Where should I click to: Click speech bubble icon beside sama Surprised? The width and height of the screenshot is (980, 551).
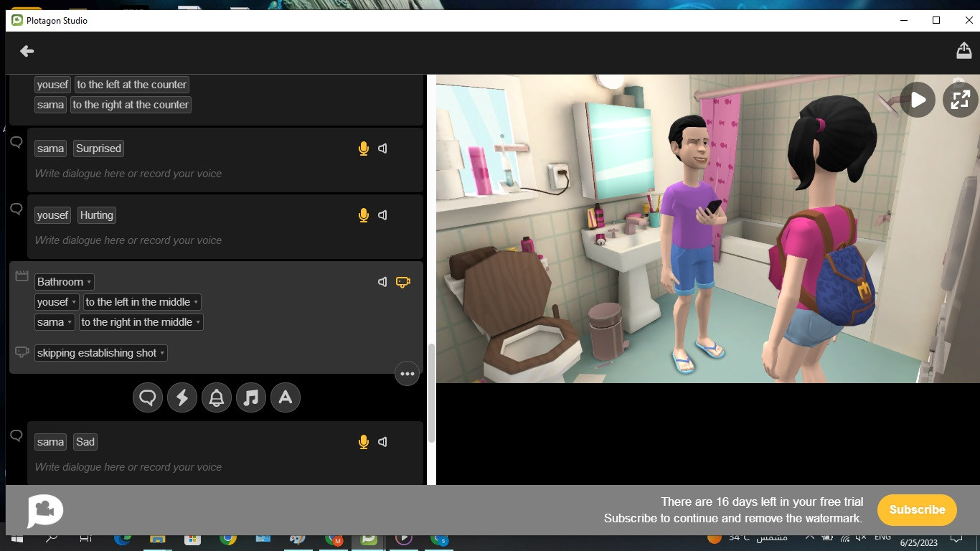17,142
